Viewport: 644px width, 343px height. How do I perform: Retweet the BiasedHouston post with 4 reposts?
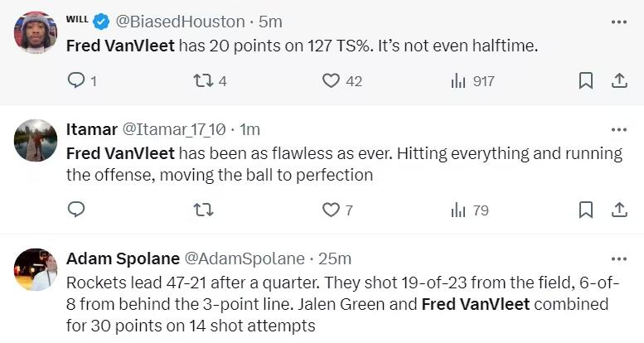(x=203, y=80)
